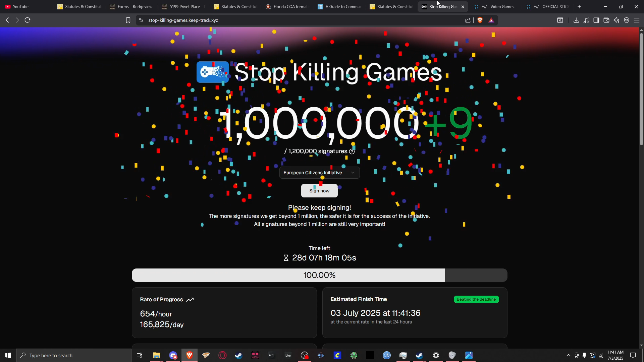The height and width of the screenshot is (362, 644).
Task: Switch to Florida COA formal tab
Action: (x=287, y=7)
